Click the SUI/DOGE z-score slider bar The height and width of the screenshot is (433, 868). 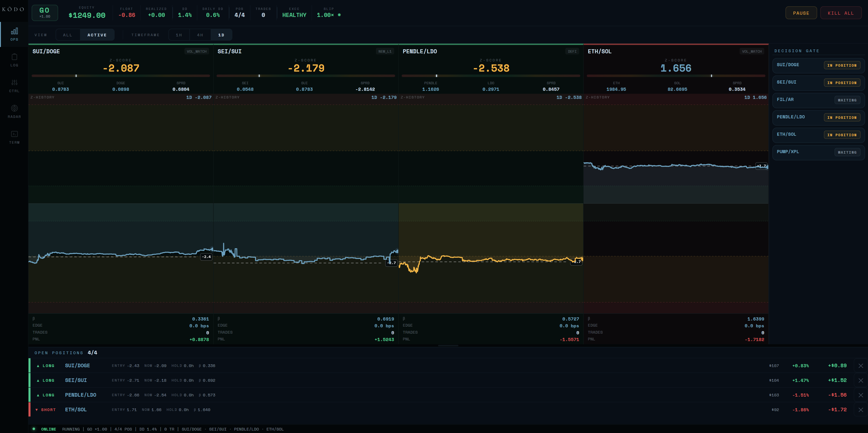tap(121, 76)
